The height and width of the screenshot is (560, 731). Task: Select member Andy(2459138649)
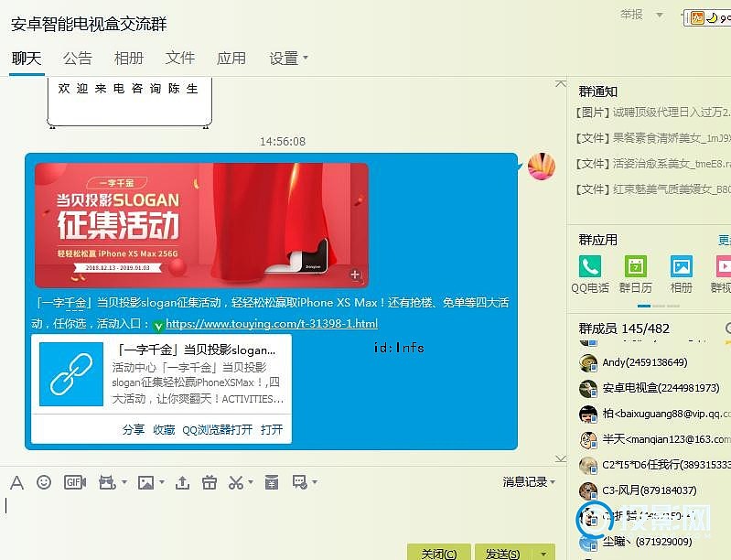[645, 362]
